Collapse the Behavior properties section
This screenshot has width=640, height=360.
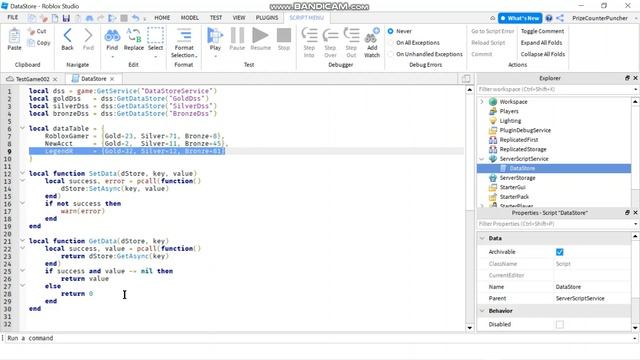click(x=482, y=311)
